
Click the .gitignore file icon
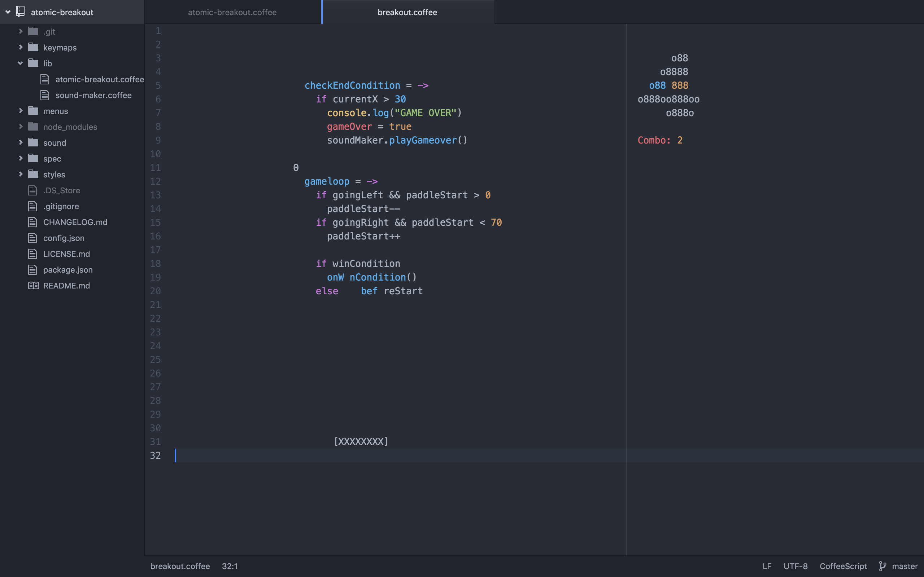[33, 206]
